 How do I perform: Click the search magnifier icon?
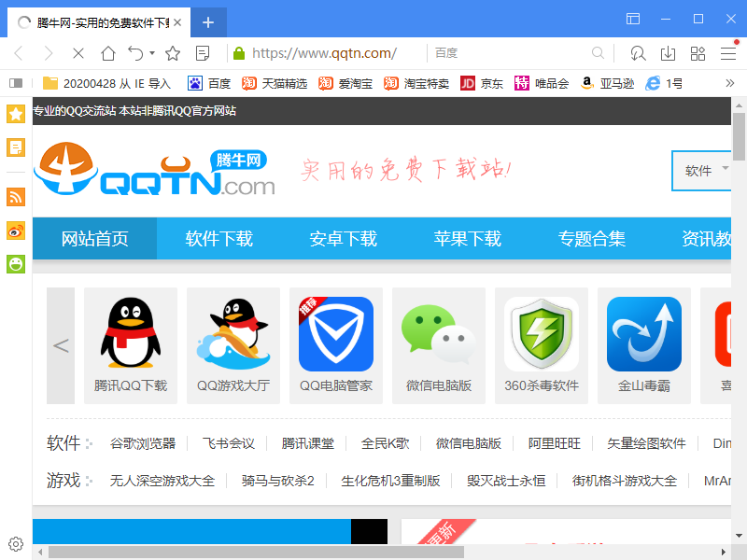pos(598,53)
